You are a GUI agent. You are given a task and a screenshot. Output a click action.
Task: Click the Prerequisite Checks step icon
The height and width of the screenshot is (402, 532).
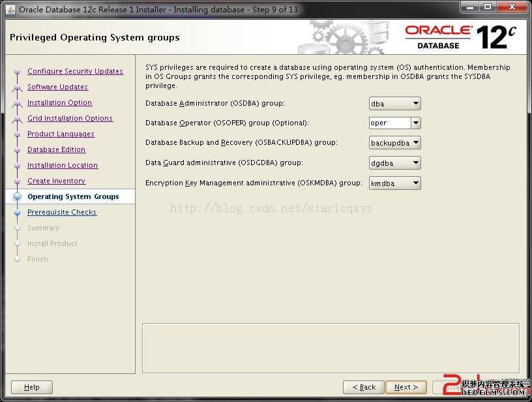[18, 212]
